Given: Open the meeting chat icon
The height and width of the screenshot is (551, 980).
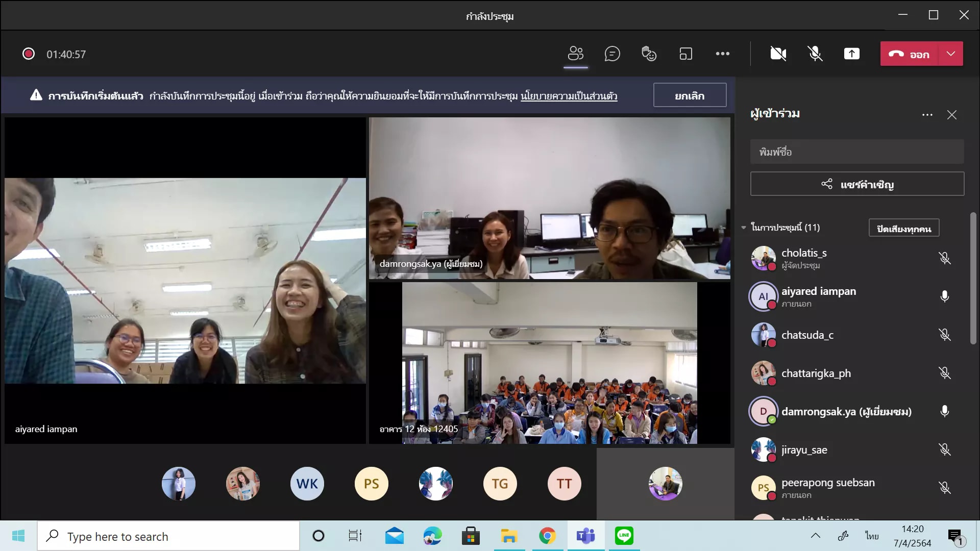Looking at the screenshot, I should (x=612, y=54).
